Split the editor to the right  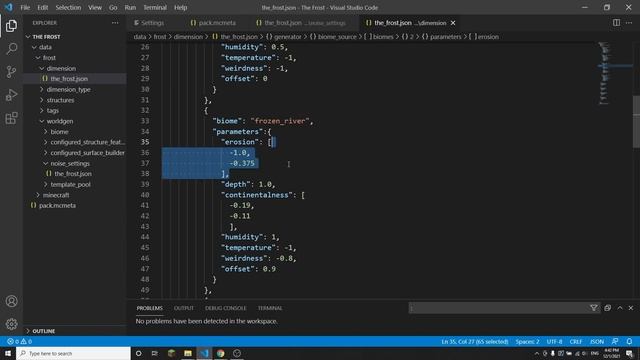616,23
